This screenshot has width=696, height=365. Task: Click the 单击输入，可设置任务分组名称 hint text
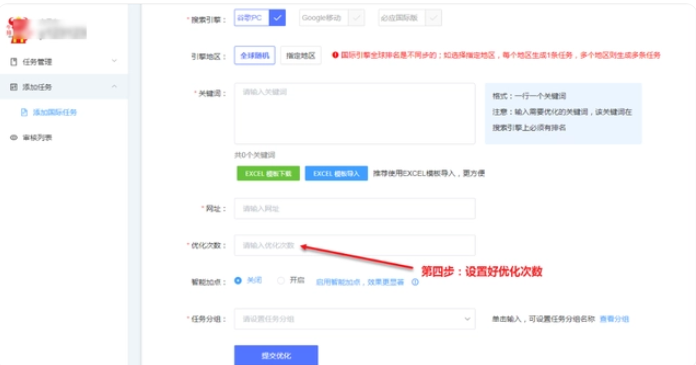(x=543, y=319)
